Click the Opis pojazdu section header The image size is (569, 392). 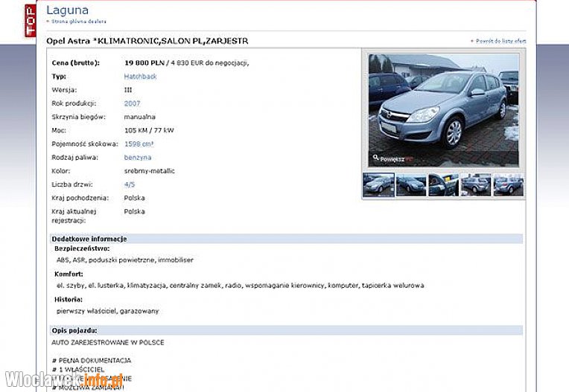(x=286, y=330)
